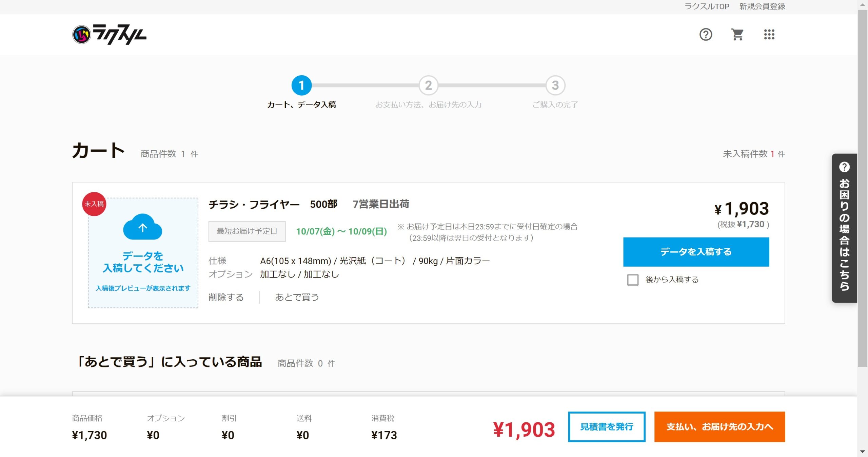Viewport: 868px width, 457px height.
Task: Open the shopping cart icon
Action: coord(737,34)
